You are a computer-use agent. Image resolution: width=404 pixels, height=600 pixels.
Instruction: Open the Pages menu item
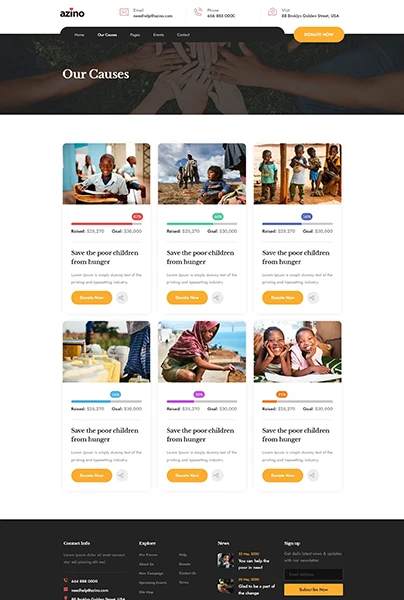[135, 35]
